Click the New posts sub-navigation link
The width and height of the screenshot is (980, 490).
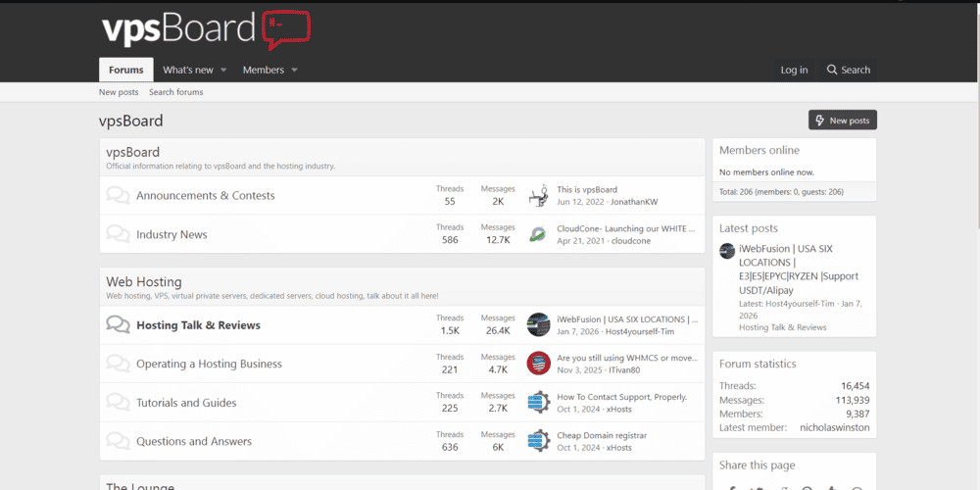click(x=119, y=92)
